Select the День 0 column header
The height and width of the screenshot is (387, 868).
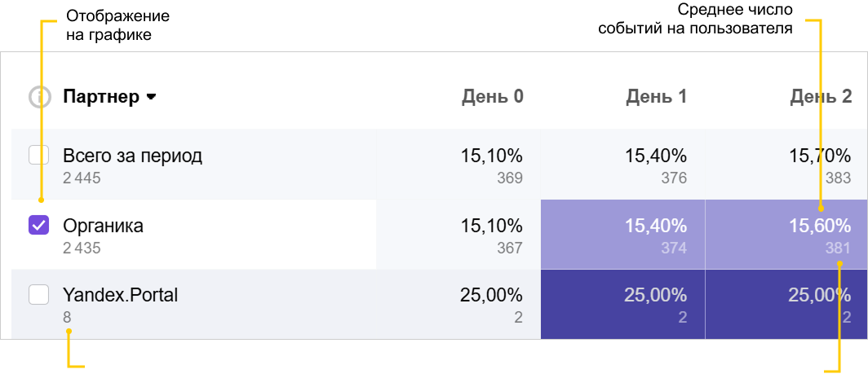pyautogui.click(x=492, y=97)
